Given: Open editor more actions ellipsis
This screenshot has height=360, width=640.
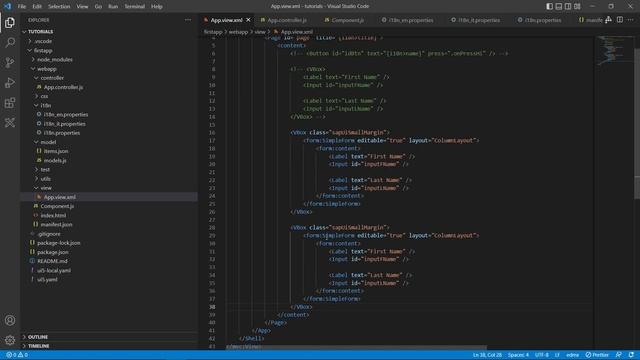Looking at the screenshot, I should click(x=631, y=20).
